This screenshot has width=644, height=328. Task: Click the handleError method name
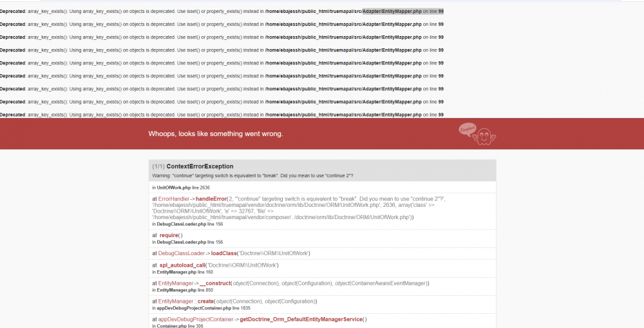(211, 198)
